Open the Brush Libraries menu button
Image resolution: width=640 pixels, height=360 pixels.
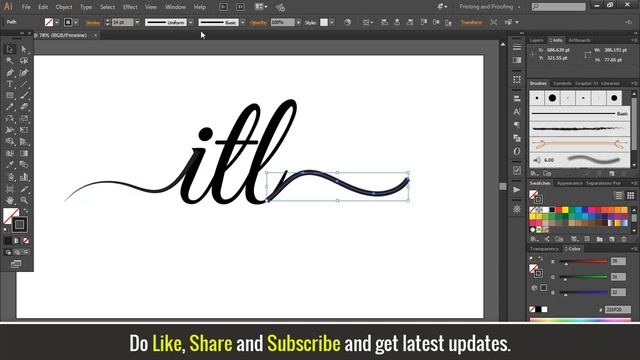coord(534,173)
